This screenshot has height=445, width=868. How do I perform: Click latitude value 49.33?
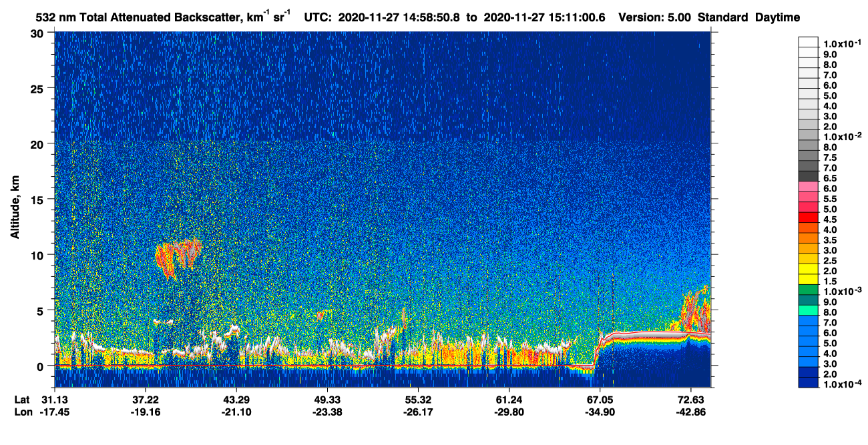[x=327, y=399]
